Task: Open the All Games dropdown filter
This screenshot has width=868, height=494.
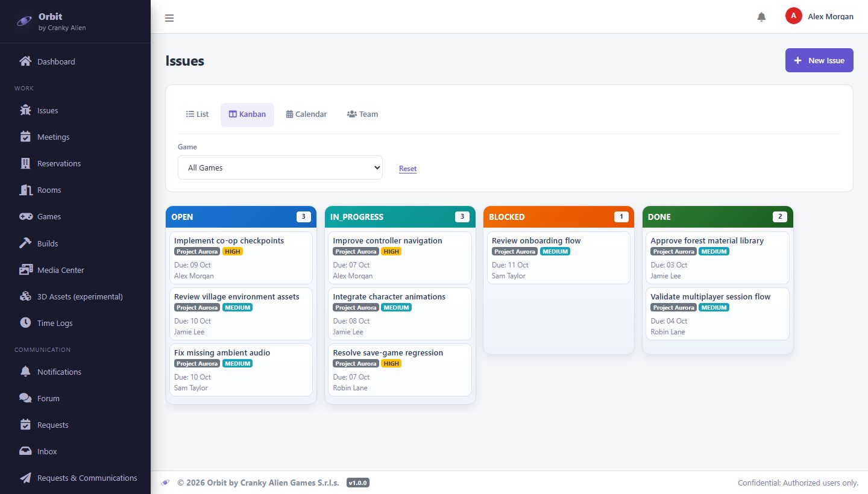Action: 280,167
